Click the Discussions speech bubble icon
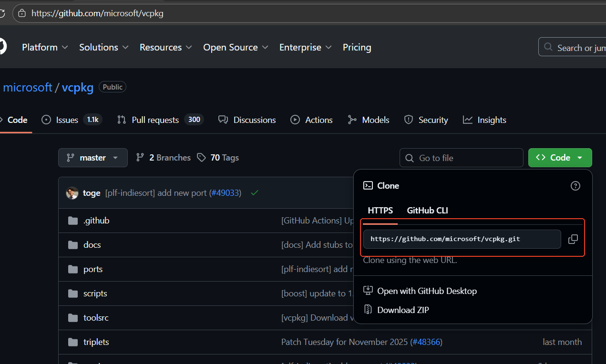The image size is (606, 364). pyautogui.click(x=223, y=120)
